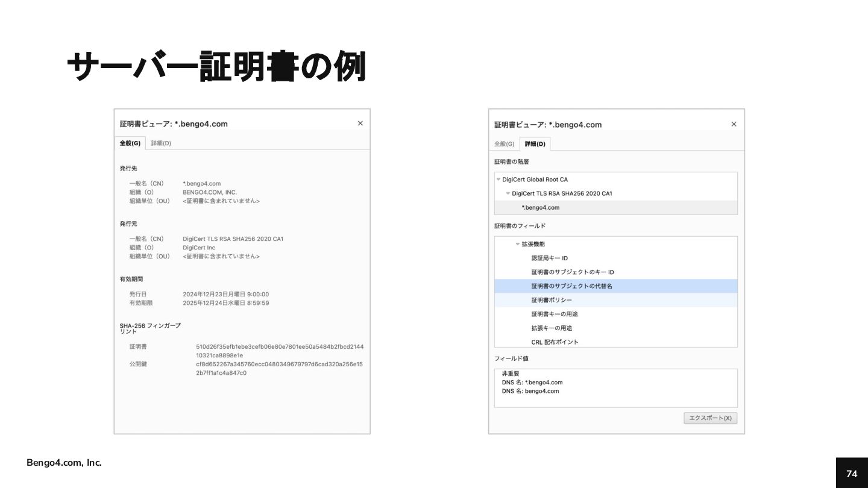This screenshot has height=488, width=868.
Task: Select 証明書キーの用途 field
Action: [x=616, y=314]
